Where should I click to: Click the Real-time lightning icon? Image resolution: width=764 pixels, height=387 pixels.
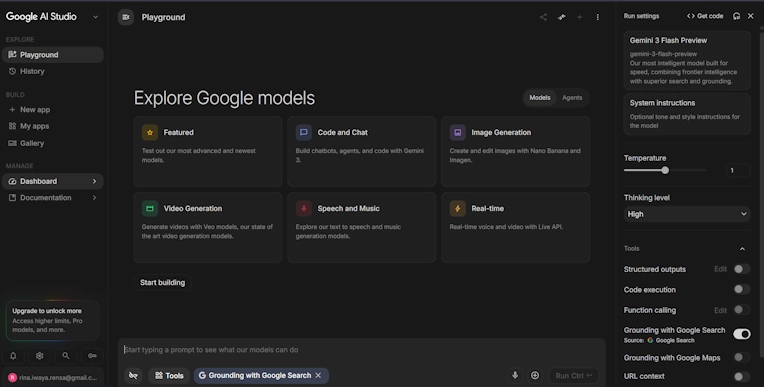click(458, 208)
